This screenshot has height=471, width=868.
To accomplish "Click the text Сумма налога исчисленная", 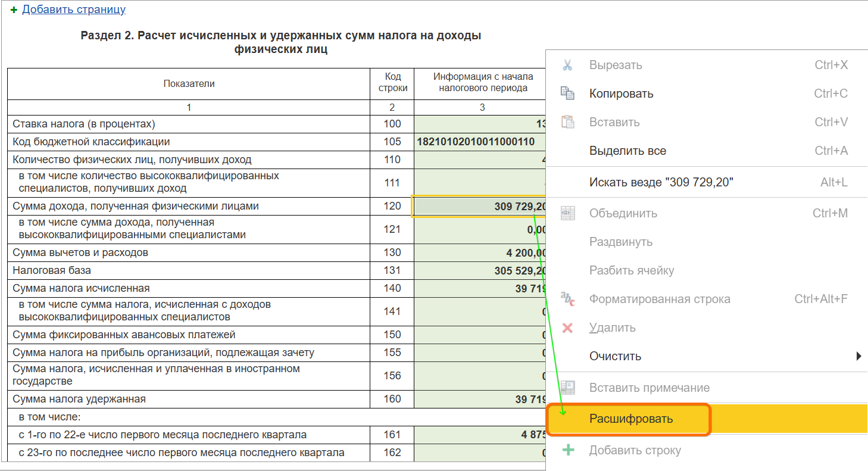I will click(81, 288).
